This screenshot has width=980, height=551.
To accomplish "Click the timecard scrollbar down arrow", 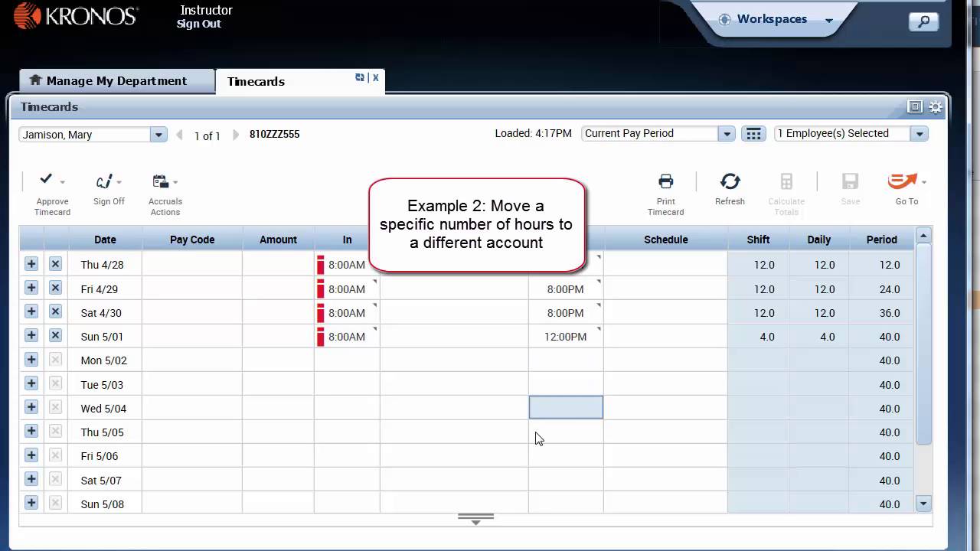I will point(923,504).
